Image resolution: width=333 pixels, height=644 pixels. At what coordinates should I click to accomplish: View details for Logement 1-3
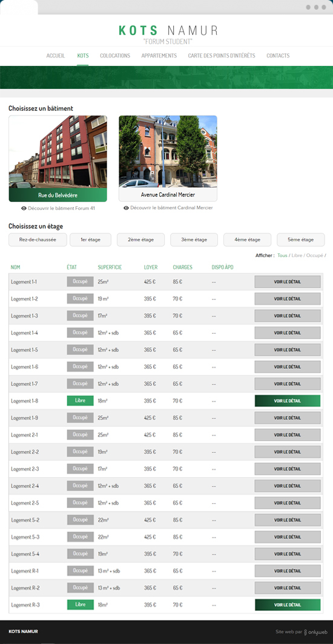pos(288,316)
